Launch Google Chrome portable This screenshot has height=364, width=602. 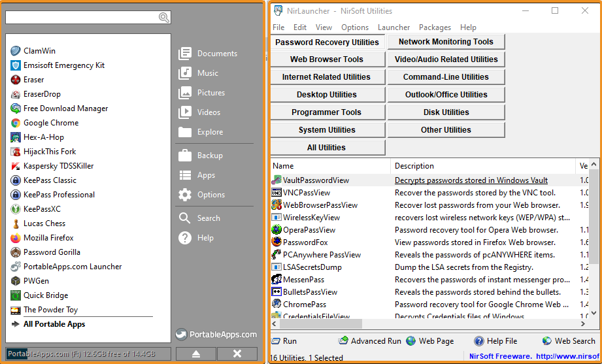point(44,123)
